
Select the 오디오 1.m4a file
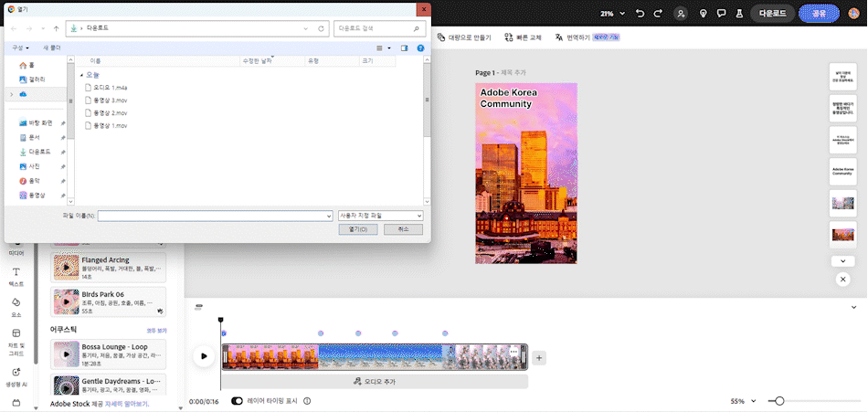(106, 88)
